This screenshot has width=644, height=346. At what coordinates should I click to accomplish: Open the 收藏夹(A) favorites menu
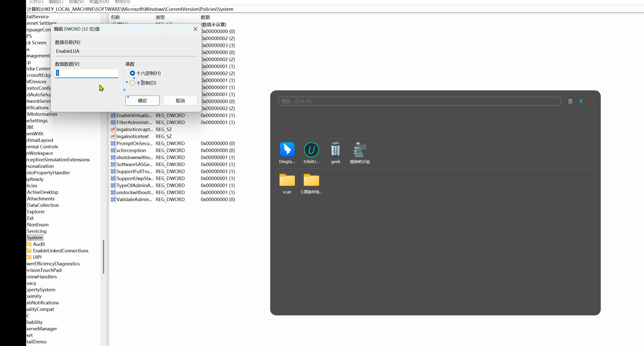point(99,2)
